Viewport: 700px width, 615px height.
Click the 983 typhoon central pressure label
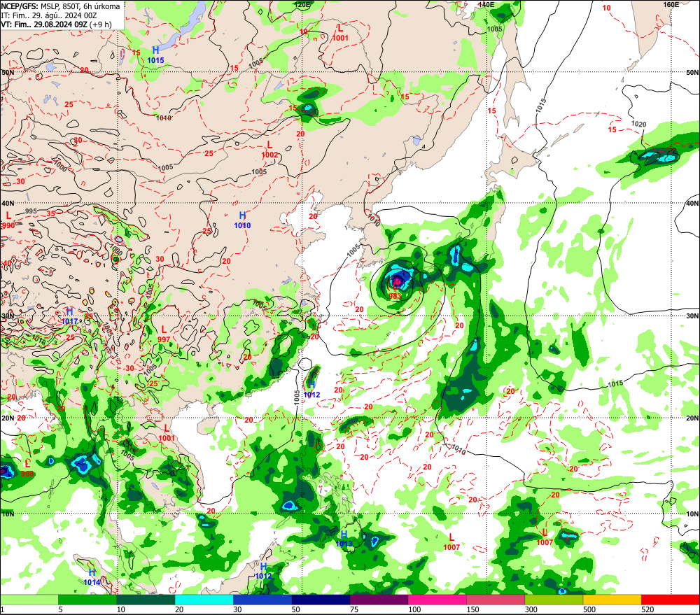pos(395,296)
